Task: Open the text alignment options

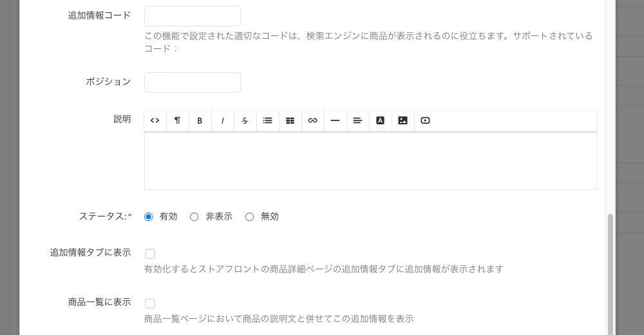Action: (x=357, y=120)
